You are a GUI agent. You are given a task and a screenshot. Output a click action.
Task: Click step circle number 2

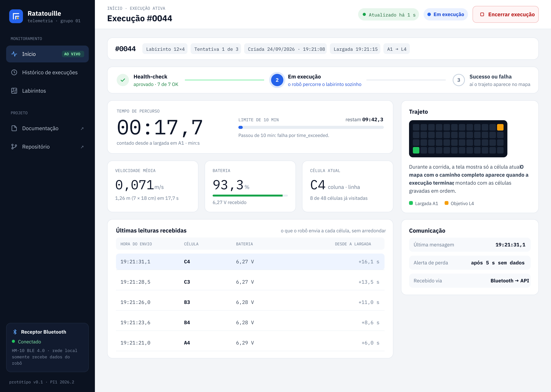277,80
